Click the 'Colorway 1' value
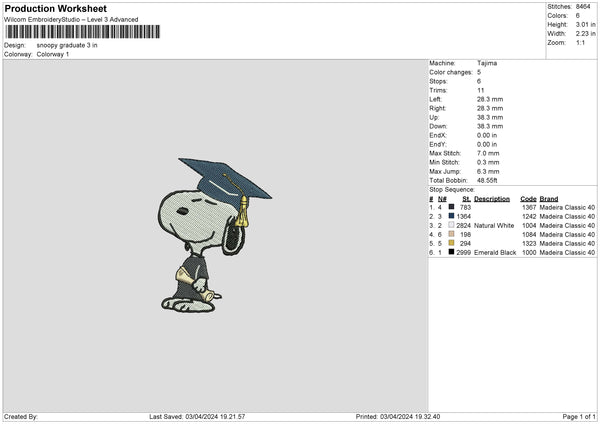 [x=53, y=54]
